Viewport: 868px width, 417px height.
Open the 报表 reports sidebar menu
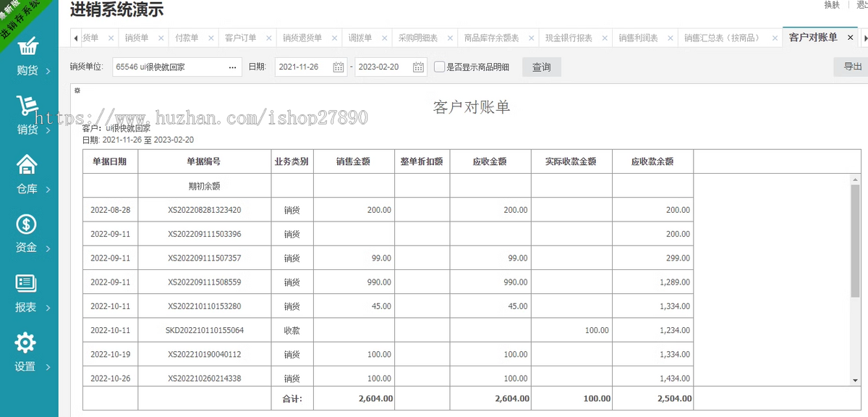[x=29, y=295]
